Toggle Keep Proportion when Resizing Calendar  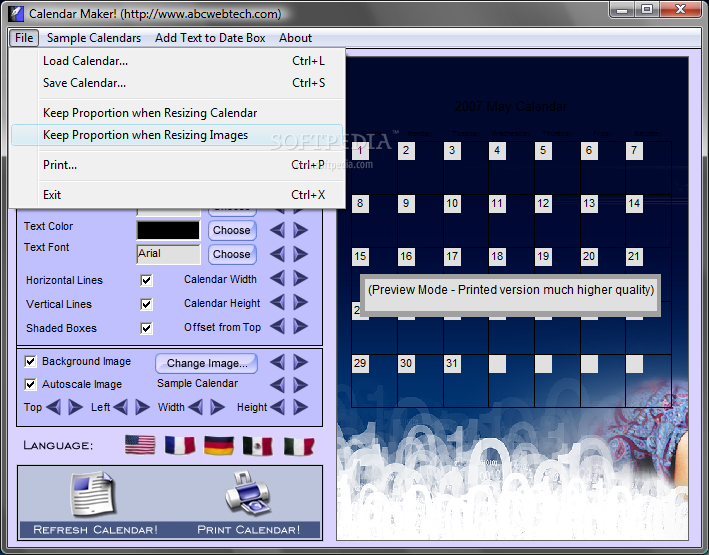pyautogui.click(x=177, y=113)
